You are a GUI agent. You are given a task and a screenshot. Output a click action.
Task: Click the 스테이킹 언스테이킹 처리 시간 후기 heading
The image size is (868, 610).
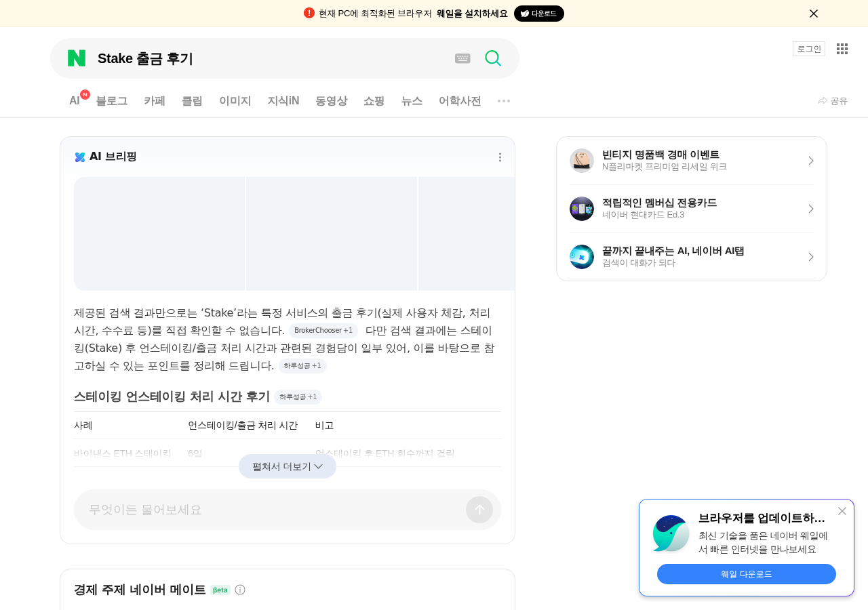coord(172,396)
